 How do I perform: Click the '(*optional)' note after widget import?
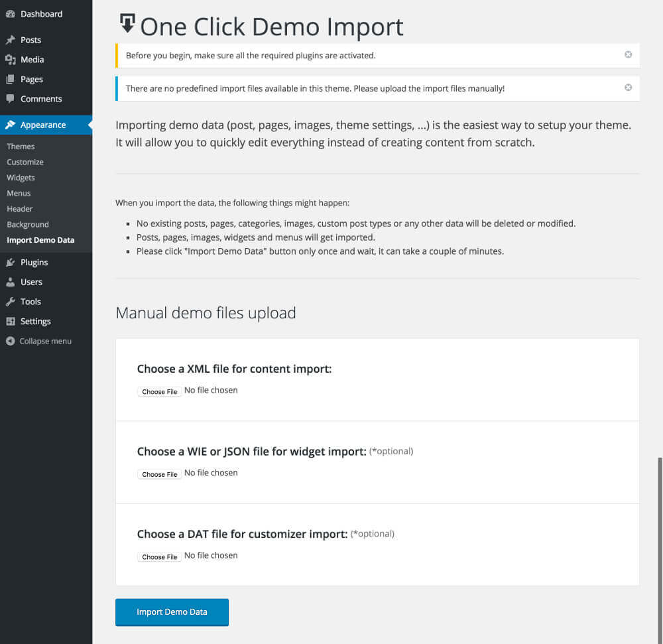point(391,452)
